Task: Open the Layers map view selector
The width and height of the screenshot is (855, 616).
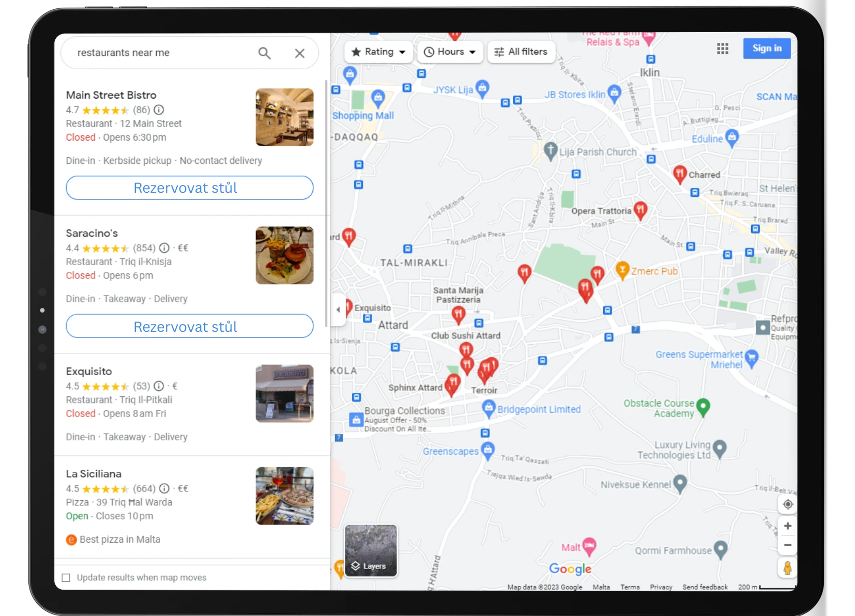Action: coord(371,550)
